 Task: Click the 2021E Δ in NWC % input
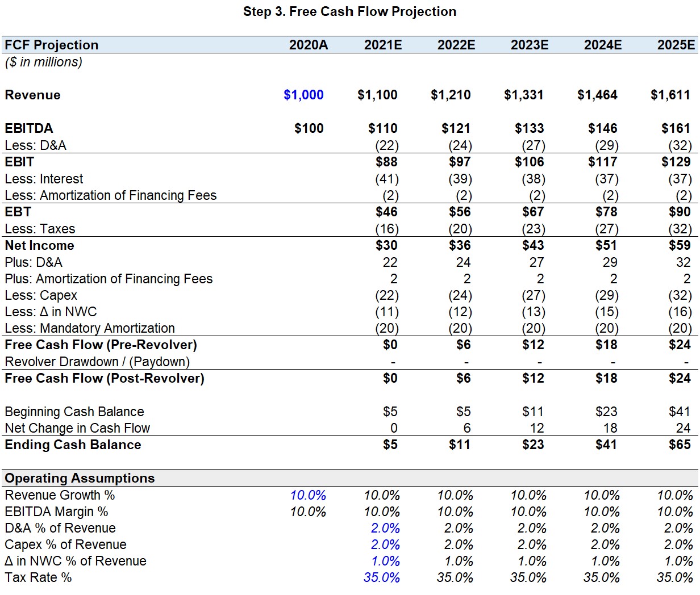(385, 561)
